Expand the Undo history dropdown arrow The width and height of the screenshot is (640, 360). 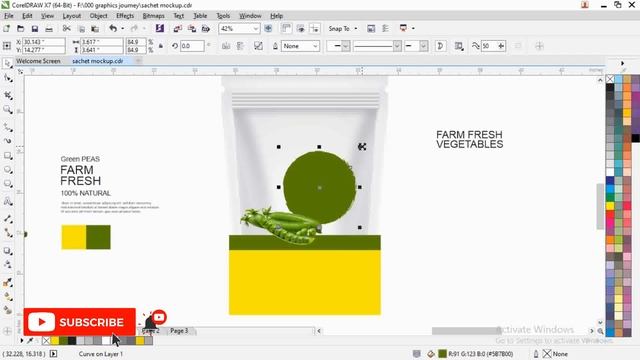coord(122,29)
